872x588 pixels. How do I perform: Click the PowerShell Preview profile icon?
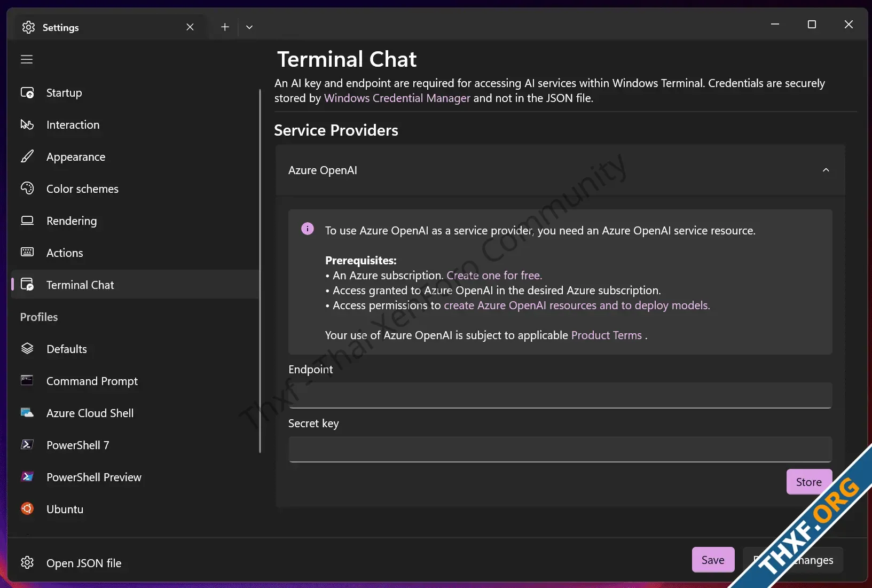tap(27, 476)
